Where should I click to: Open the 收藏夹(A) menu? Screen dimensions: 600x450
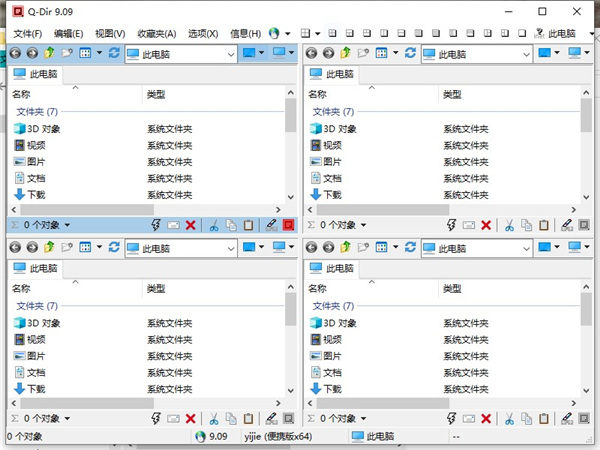coord(156,33)
